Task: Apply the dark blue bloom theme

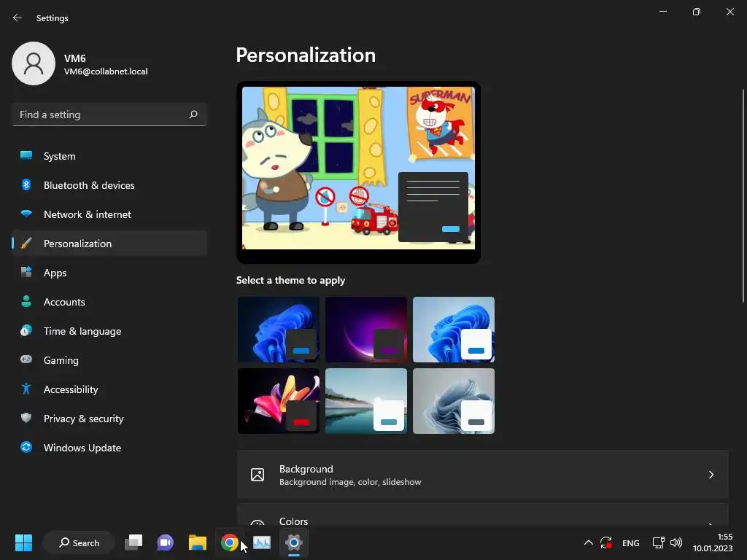Action: (278, 330)
